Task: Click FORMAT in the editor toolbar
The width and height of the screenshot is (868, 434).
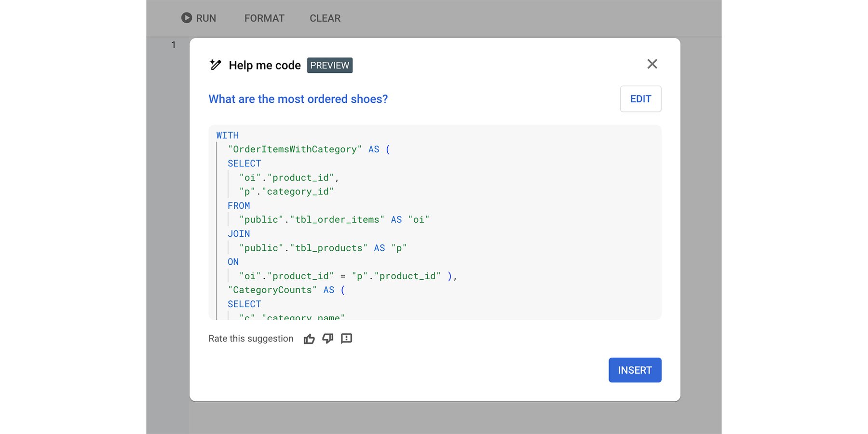Action: (264, 18)
